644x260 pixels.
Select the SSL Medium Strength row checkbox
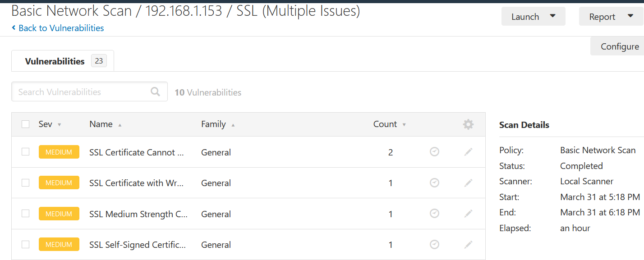click(26, 214)
